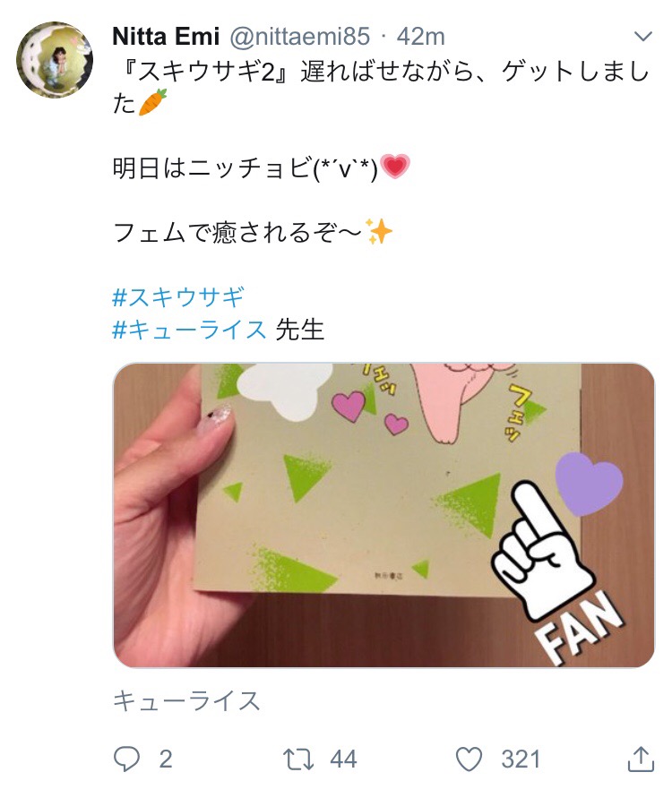The width and height of the screenshot is (672, 798).
Task: Click the retweet arrows icon
Action: pos(298,759)
